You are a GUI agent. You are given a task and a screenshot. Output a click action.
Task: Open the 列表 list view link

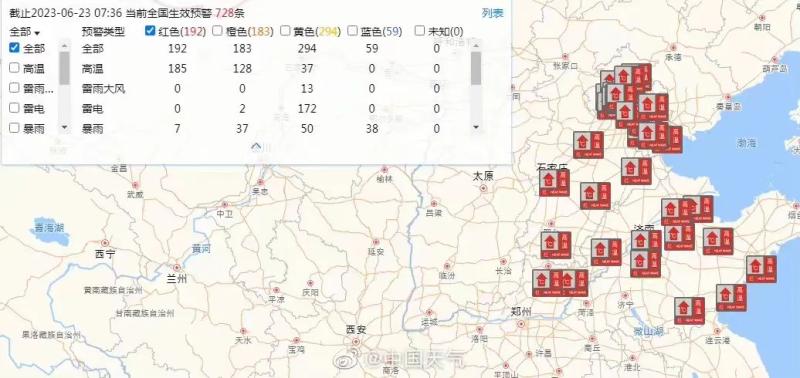[492, 13]
